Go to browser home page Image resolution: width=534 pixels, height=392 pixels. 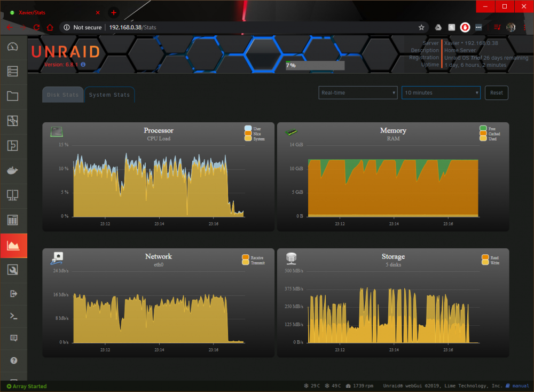pyautogui.click(x=50, y=27)
